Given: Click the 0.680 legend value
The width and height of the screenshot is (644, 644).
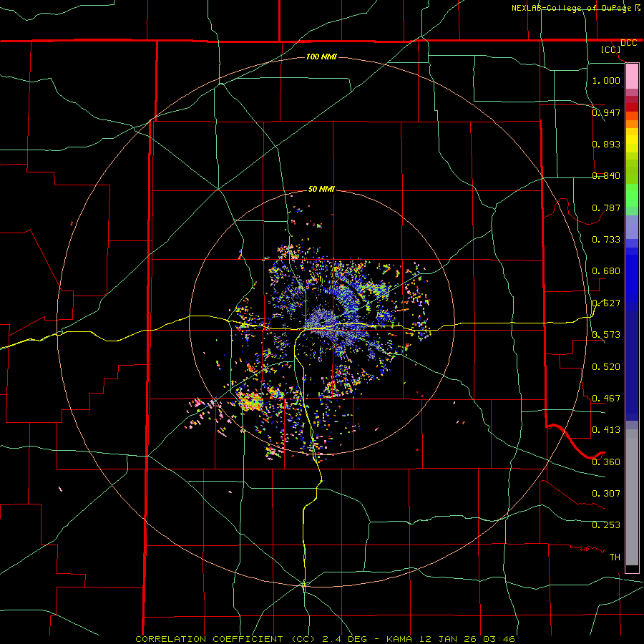Looking at the screenshot, I should coord(606,271).
